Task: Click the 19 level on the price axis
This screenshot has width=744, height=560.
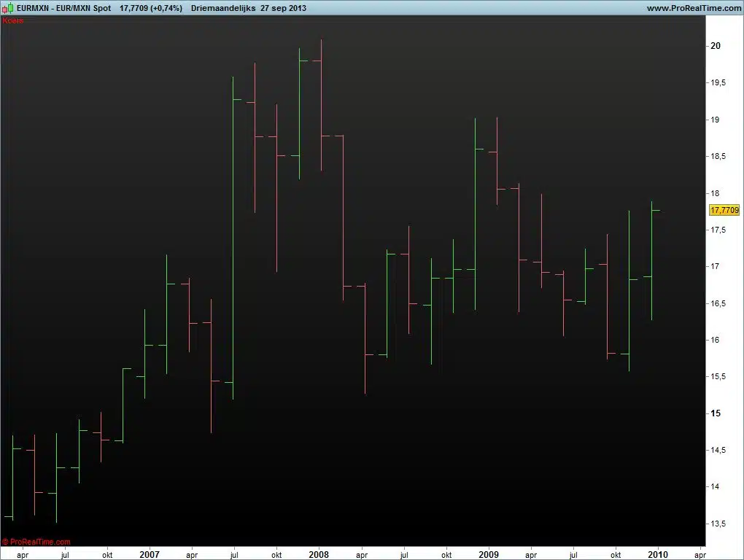Action: point(716,120)
